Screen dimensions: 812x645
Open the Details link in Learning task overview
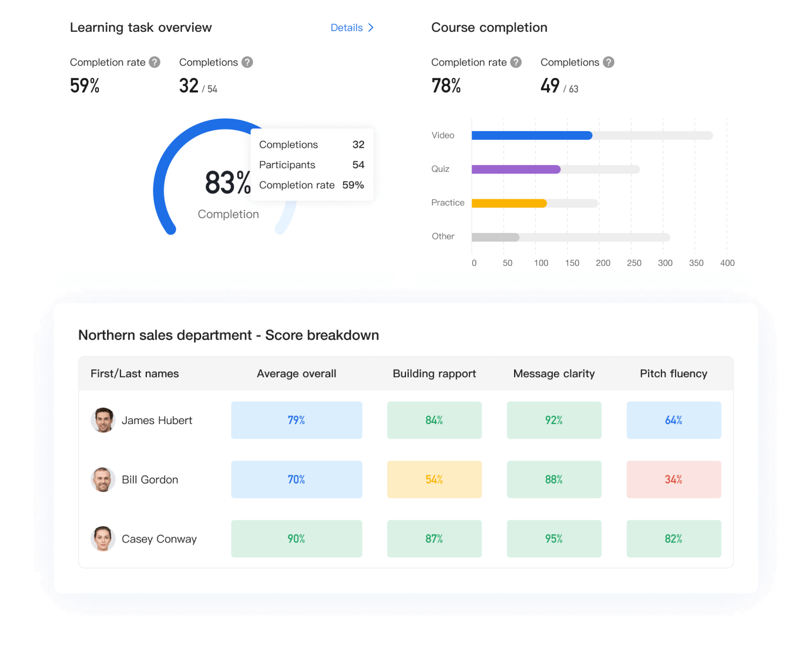(x=346, y=28)
